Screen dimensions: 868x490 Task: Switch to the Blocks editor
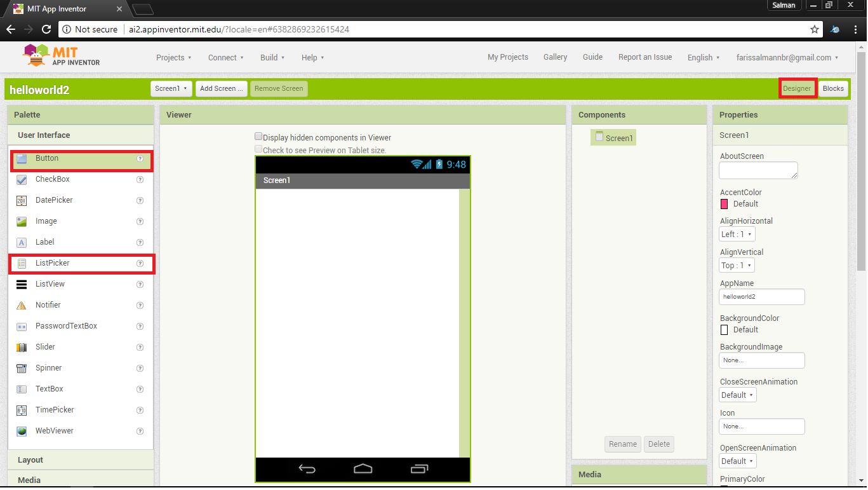[x=833, y=89]
